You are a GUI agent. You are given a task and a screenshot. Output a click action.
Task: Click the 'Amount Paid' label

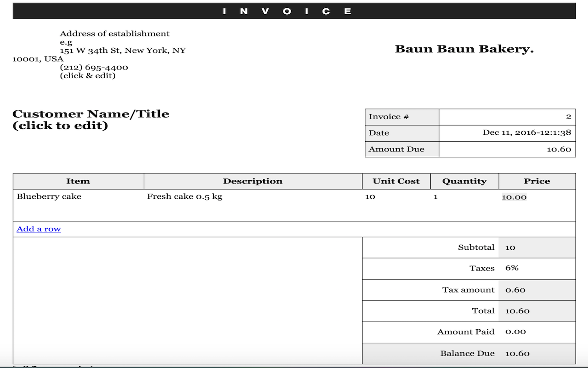[466, 332]
